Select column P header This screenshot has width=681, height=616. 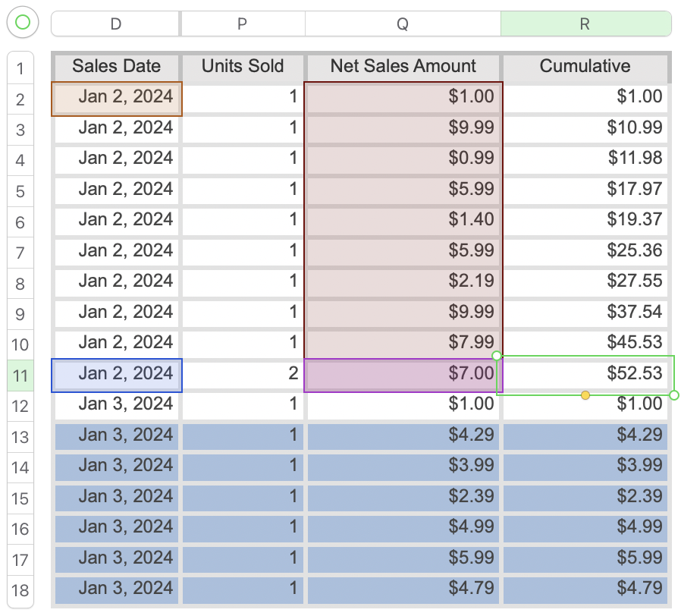242,24
